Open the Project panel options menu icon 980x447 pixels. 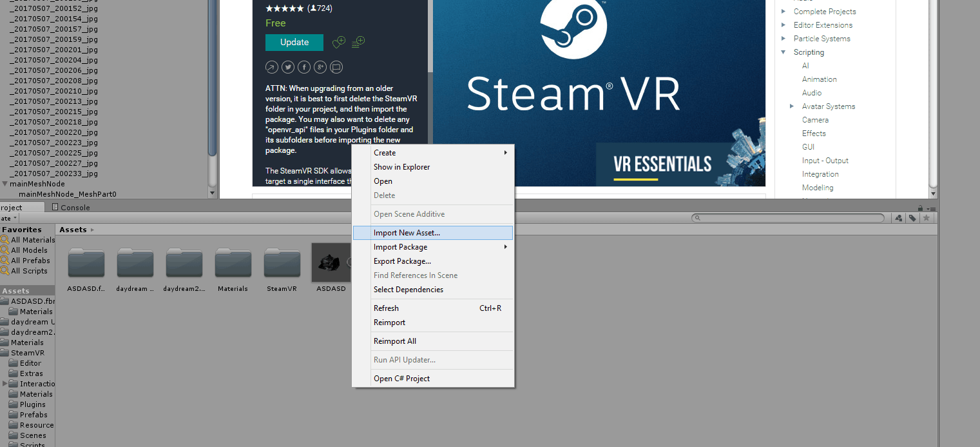[x=930, y=208]
